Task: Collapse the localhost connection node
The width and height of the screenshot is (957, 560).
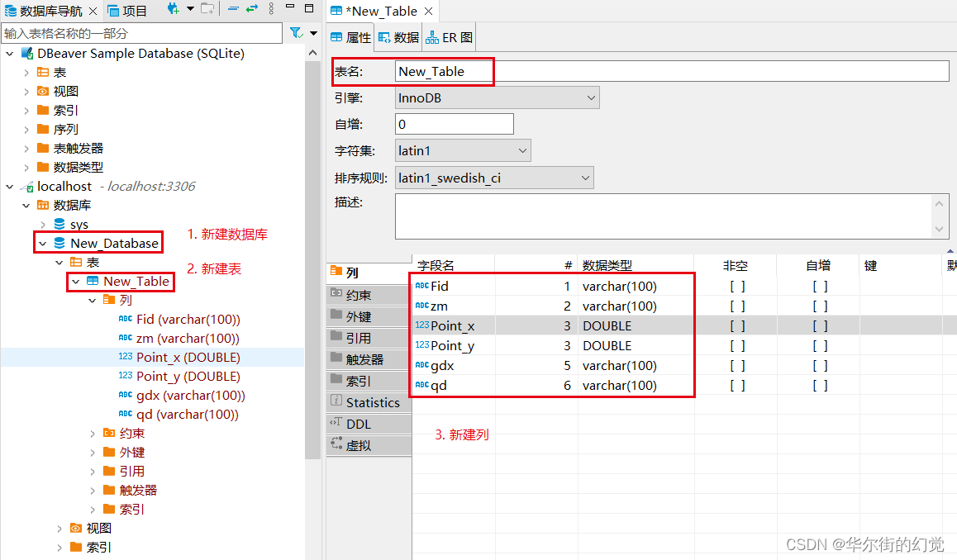Action: pyautogui.click(x=10, y=187)
